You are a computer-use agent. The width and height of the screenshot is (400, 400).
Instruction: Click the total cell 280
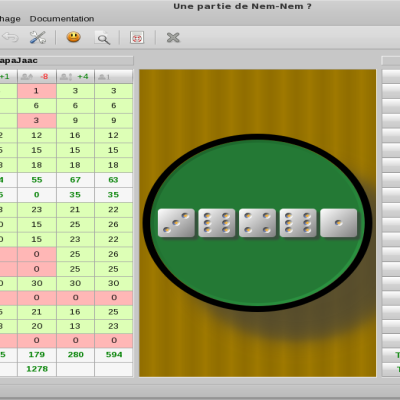(x=75, y=355)
